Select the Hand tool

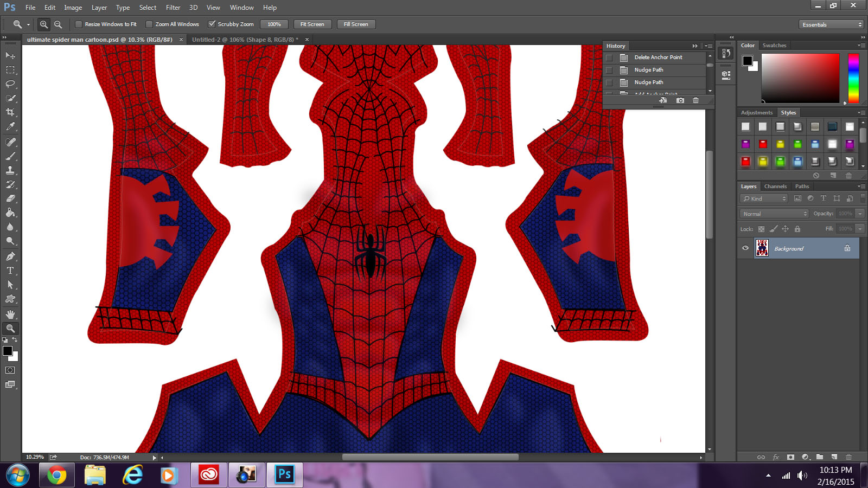(10, 314)
